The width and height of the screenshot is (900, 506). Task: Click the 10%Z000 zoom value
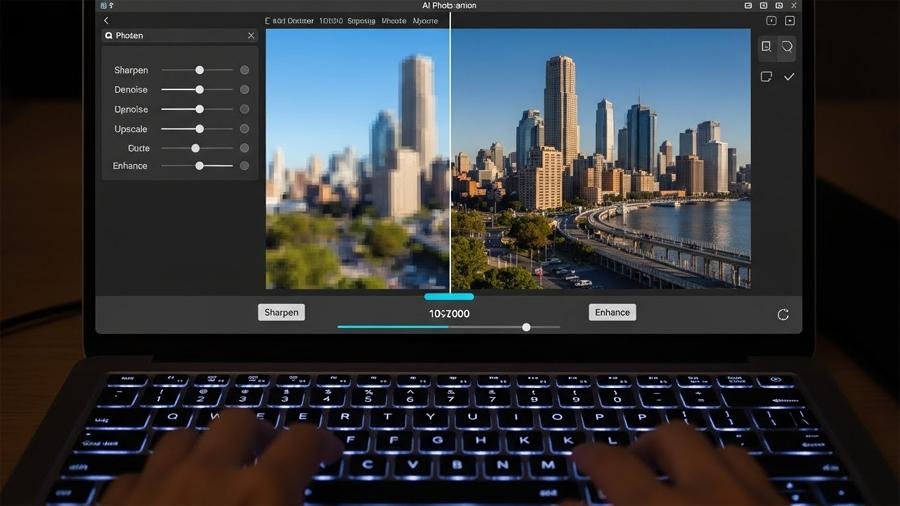(449, 314)
